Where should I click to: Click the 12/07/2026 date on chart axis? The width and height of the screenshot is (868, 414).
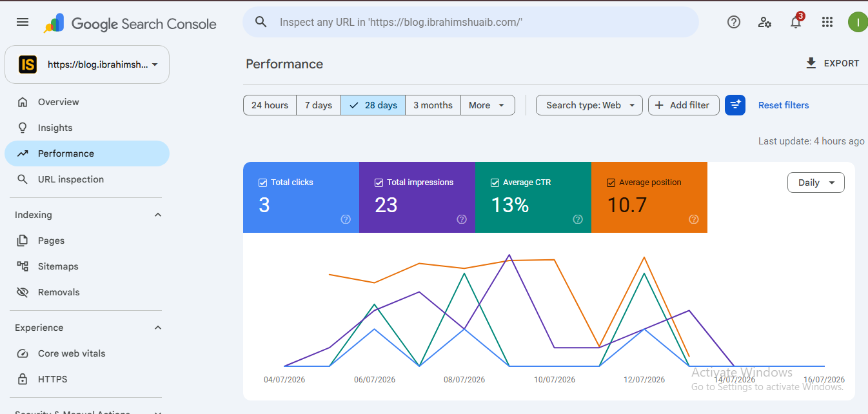644,380
